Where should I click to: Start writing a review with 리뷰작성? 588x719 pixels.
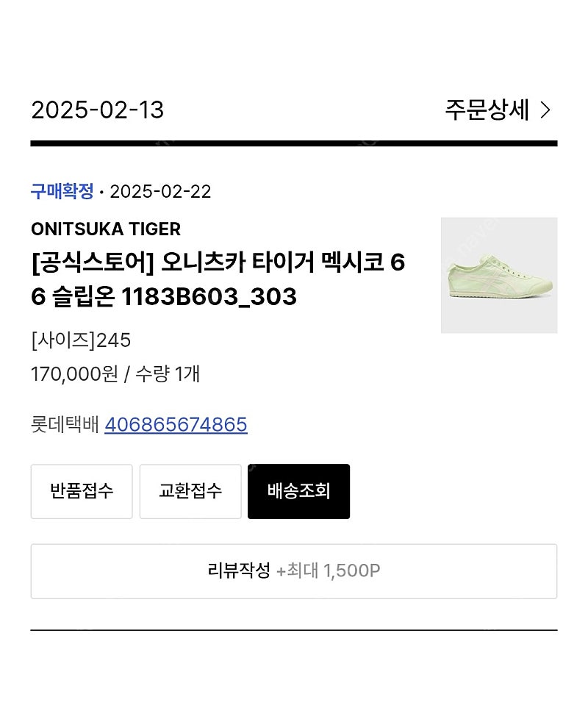pyautogui.click(x=294, y=571)
